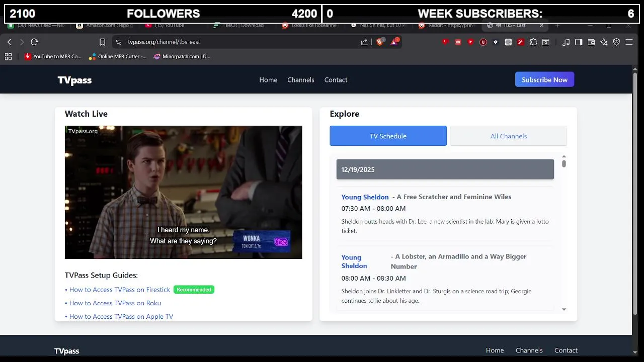
Task: Switch to the (15) YouTube browser tab
Action: click(174, 25)
